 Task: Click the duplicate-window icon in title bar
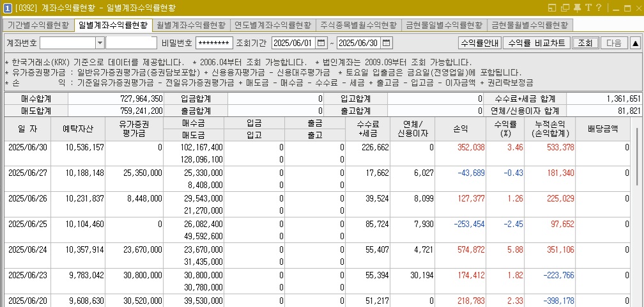coord(565,8)
